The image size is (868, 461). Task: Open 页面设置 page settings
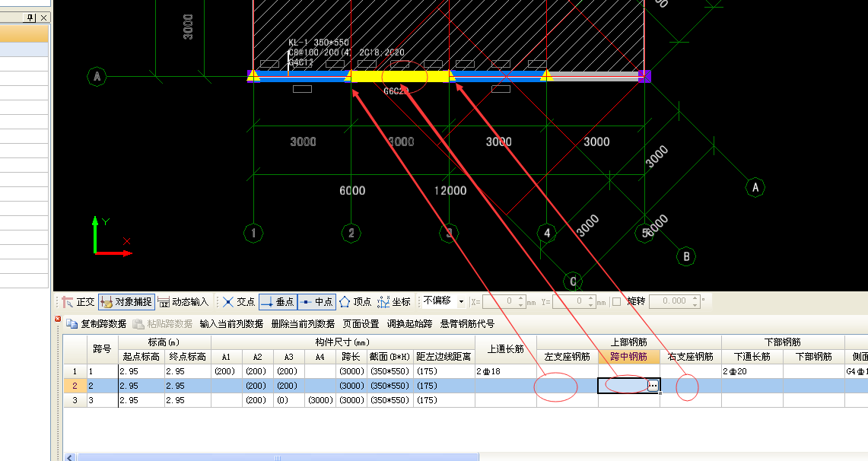tap(361, 324)
